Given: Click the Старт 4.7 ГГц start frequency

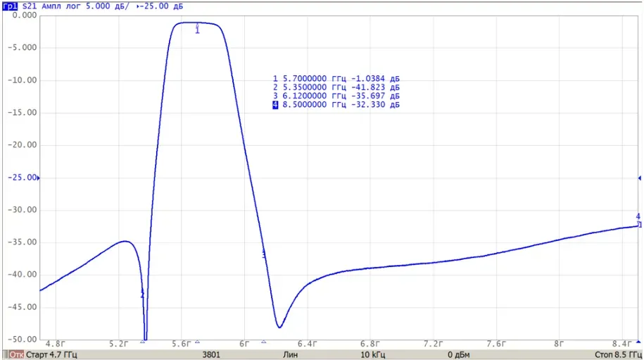Looking at the screenshot, I should click(51, 354).
